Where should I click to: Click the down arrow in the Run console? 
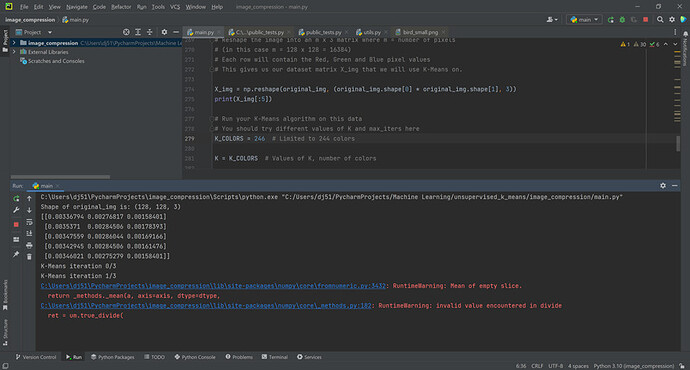(29, 210)
